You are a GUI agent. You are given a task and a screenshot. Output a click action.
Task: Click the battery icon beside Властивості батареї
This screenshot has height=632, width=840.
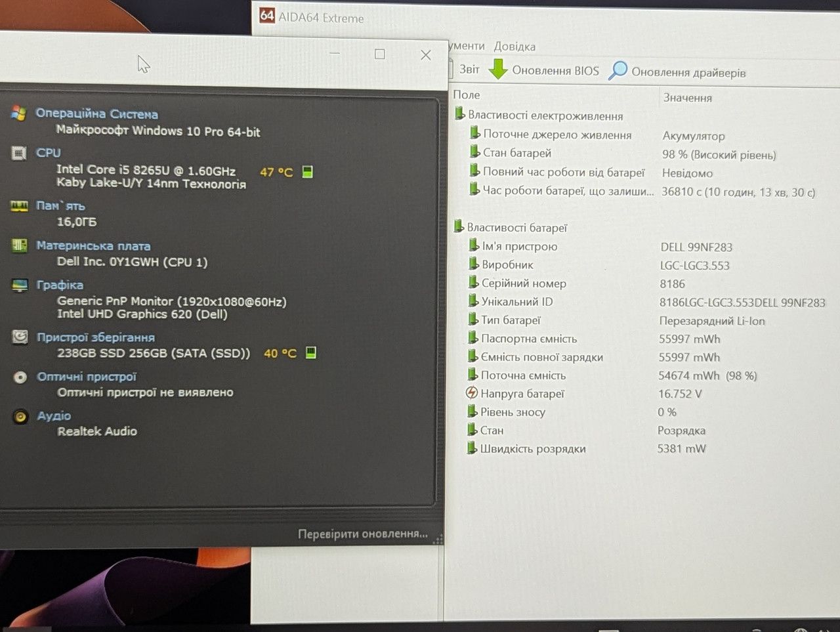point(459,226)
